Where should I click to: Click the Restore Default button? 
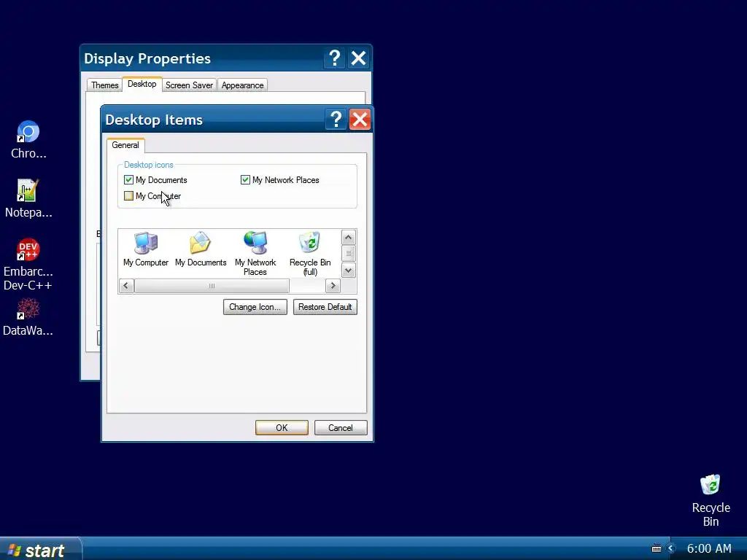pyautogui.click(x=325, y=307)
